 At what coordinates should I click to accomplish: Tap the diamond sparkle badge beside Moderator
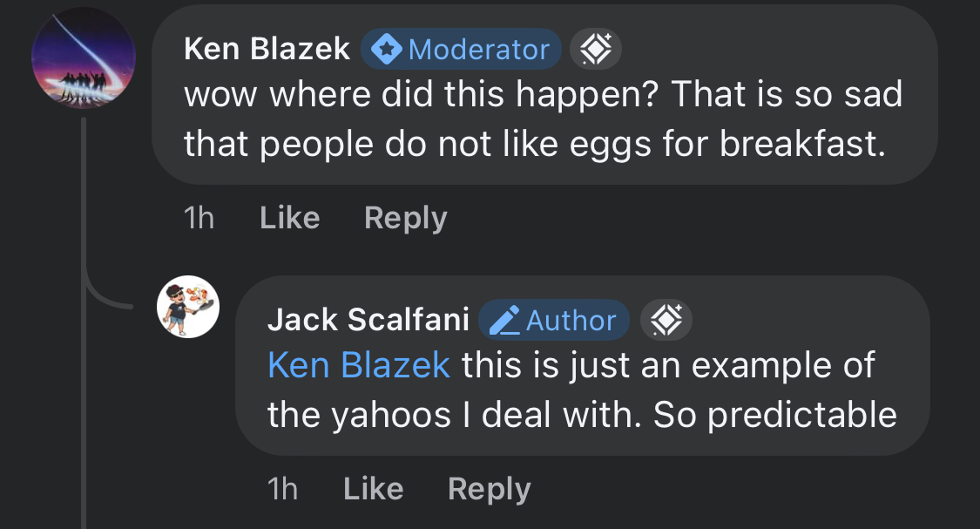[596, 49]
